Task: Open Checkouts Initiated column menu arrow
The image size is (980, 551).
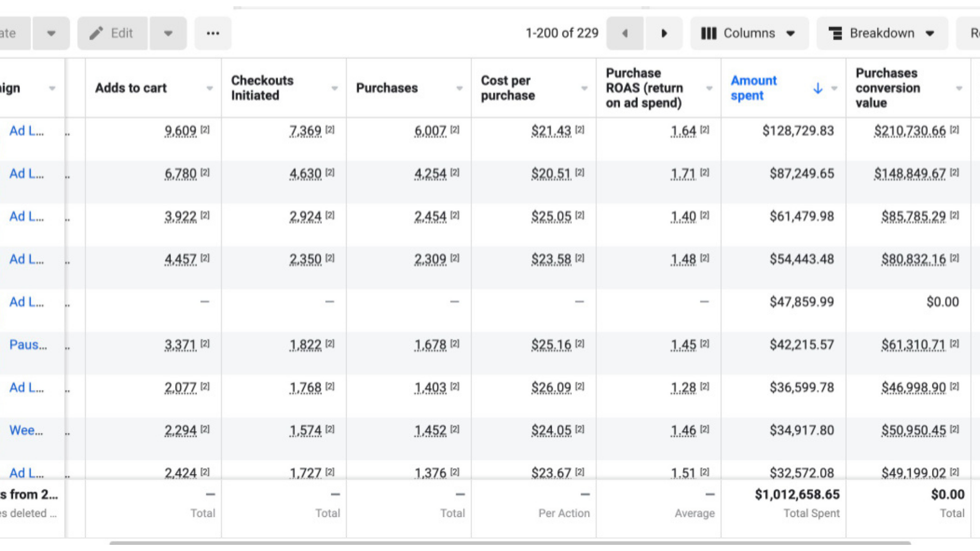Action: 335,88
